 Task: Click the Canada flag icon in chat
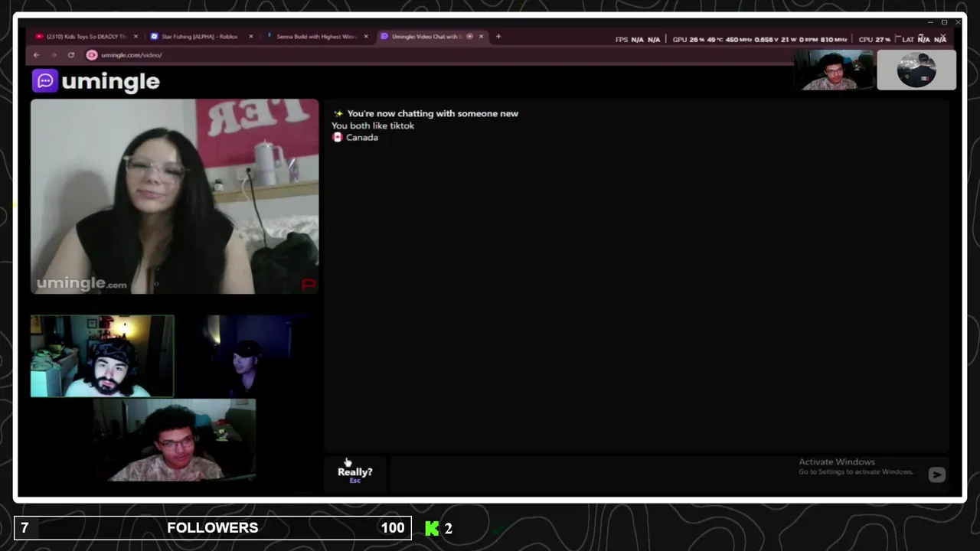[338, 138]
